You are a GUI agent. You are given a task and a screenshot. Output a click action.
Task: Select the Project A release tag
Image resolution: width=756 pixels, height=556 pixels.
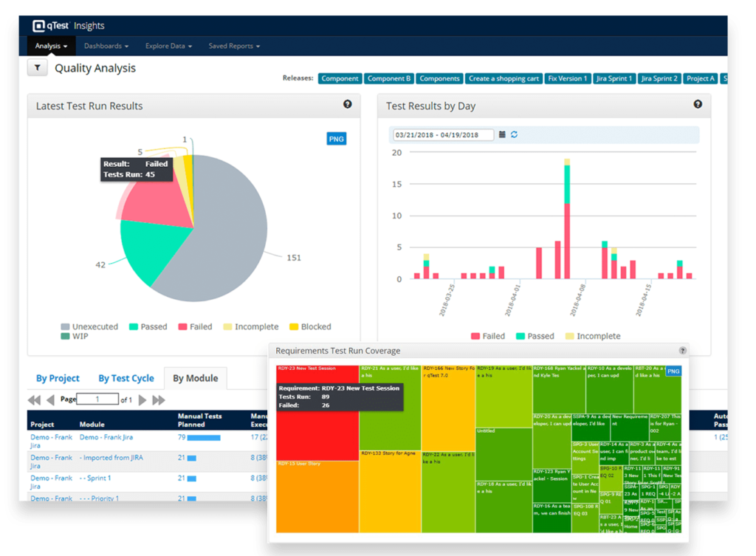(701, 78)
